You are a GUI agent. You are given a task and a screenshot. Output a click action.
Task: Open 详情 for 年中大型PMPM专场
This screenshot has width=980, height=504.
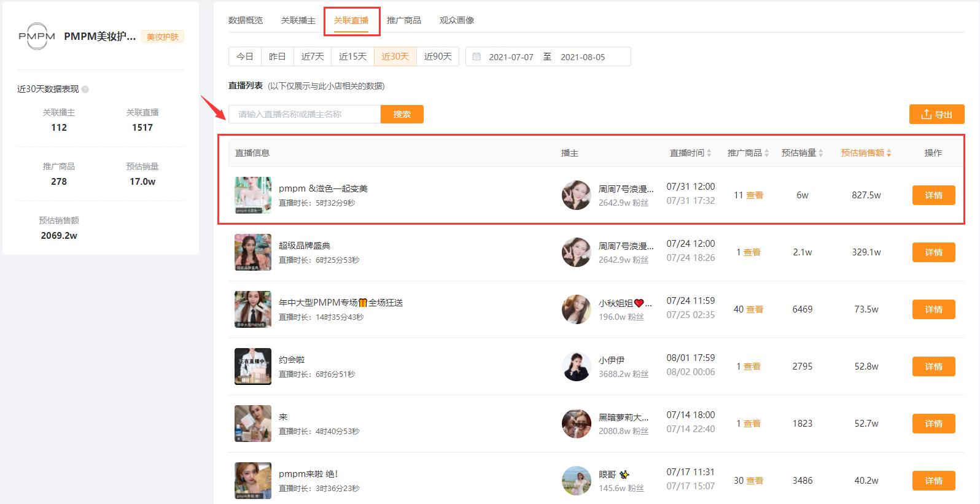934,309
